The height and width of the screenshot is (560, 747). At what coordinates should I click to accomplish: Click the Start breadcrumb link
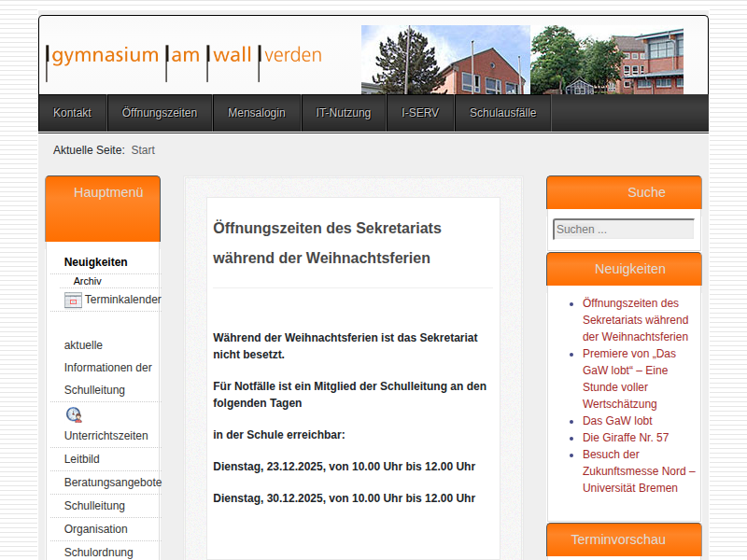(x=143, y=150)
